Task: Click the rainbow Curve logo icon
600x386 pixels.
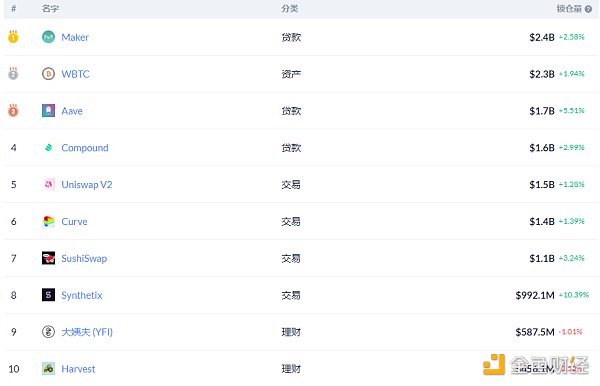Action: pyautogui.click(x=48, y=221)
